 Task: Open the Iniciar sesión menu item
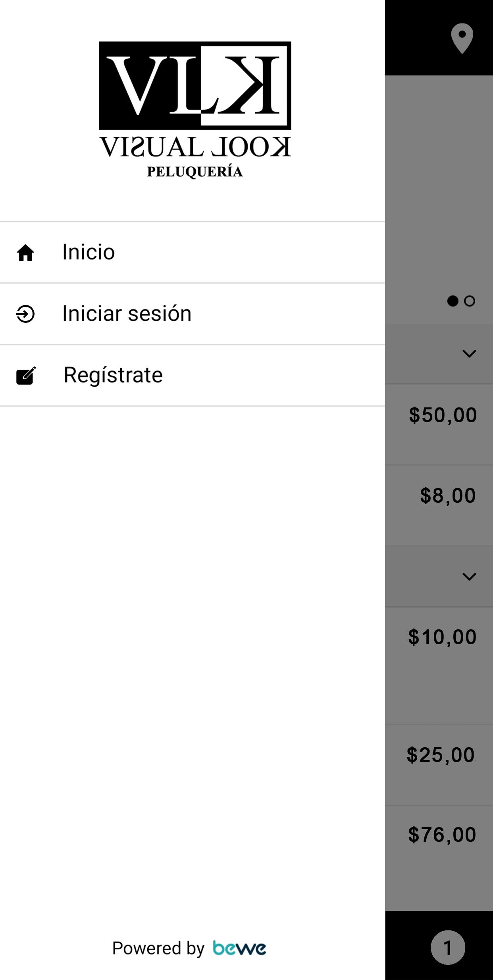pos(193,314)
